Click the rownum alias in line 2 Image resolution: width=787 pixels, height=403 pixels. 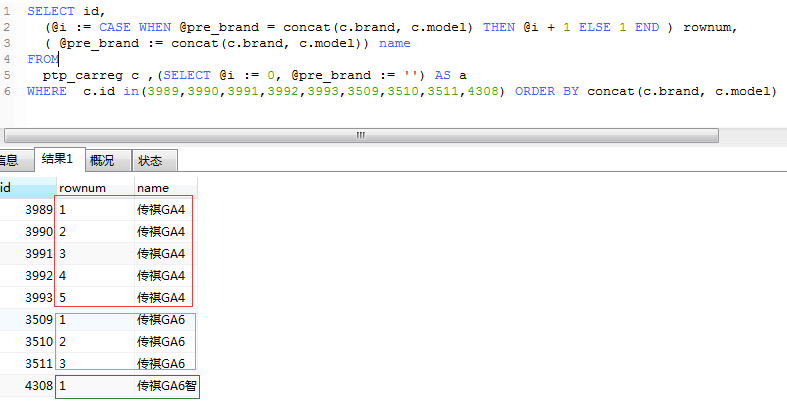pos(707,27)
